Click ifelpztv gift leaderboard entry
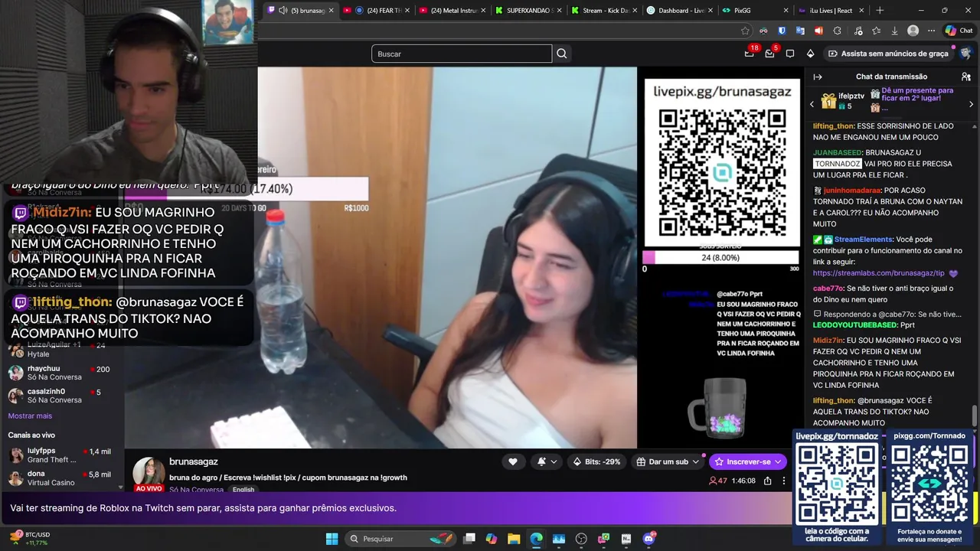Viewport: 980px width, 551px height. 843,100
